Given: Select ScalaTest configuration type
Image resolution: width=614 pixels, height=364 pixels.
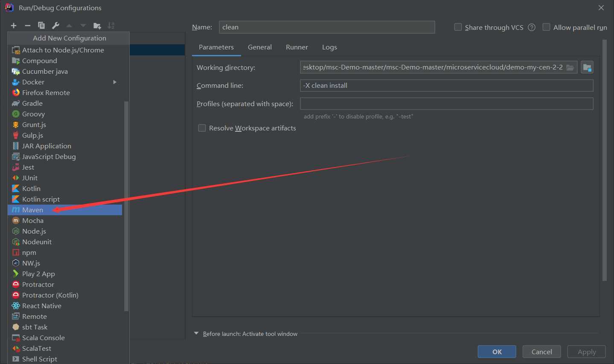Looking at the screenshot, I should click(x=65, y=348).
